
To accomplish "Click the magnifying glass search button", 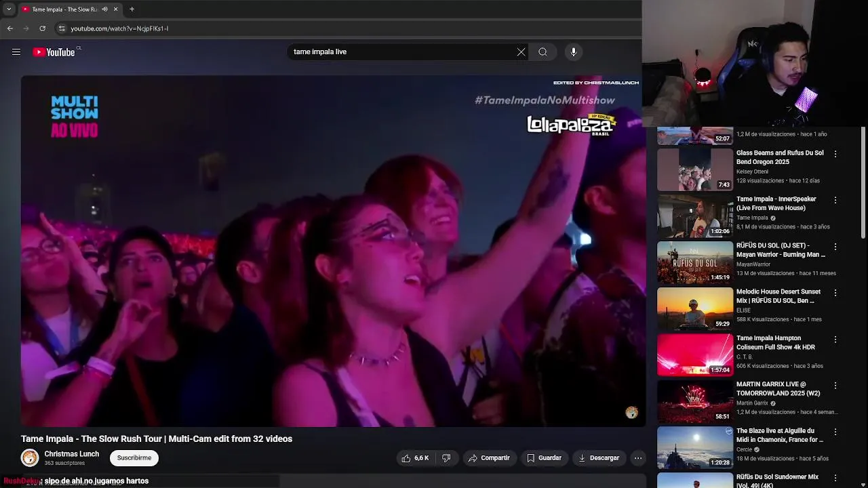I will [542, 52].
